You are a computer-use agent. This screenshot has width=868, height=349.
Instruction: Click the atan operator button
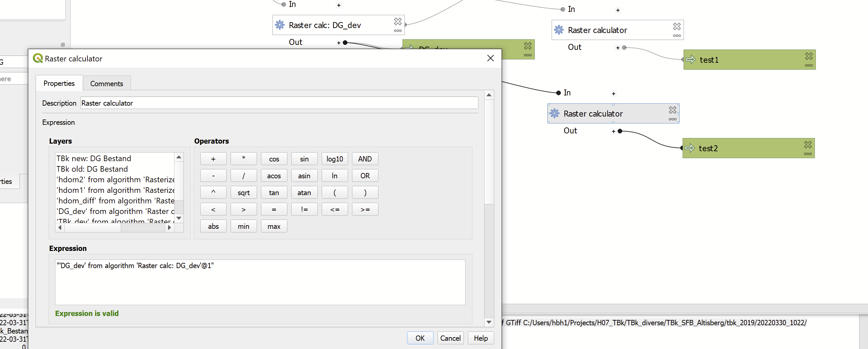(x=304, y=192)
